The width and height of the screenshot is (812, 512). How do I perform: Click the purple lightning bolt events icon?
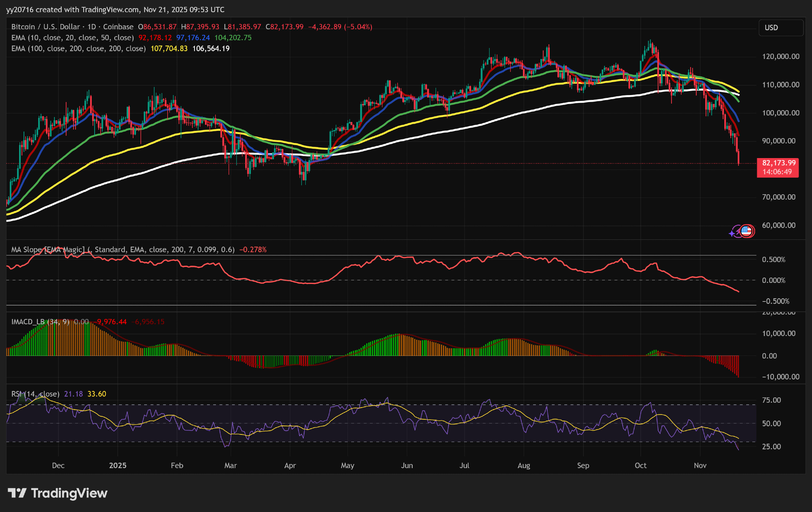coord(737,231)
